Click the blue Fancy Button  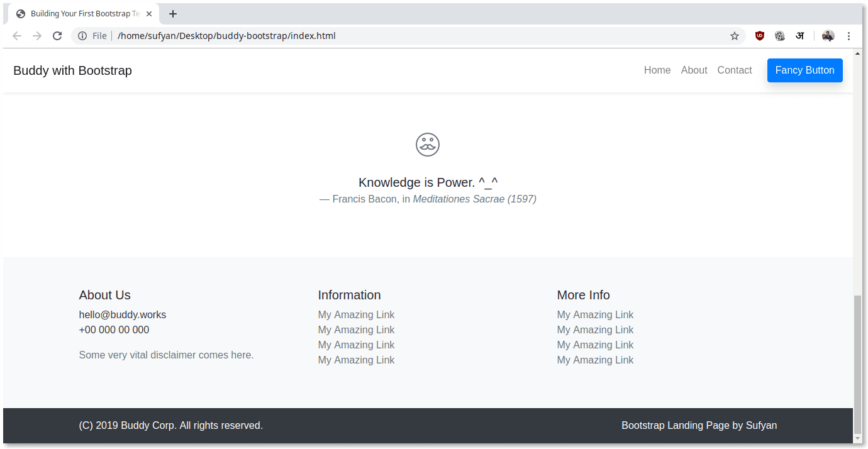coord(804,70)
